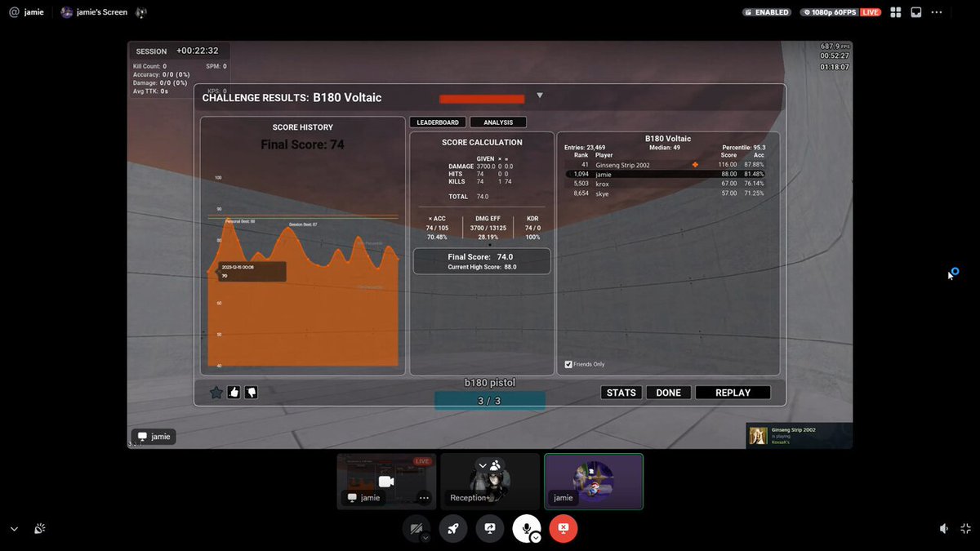This screenshot has height=551, width=980.
Task: Open the top-right three-dot more options
Action: pyautogui.click(x=937, y=12)
